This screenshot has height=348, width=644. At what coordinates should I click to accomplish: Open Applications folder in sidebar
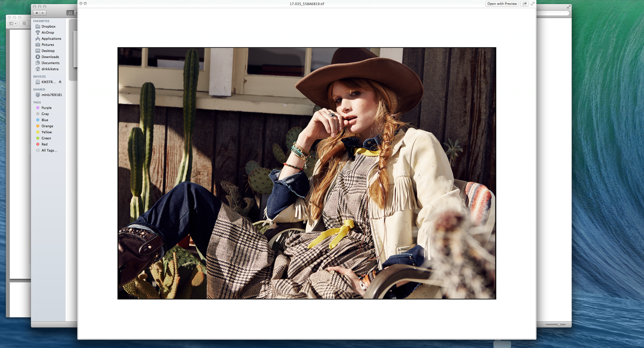point(51,39)
